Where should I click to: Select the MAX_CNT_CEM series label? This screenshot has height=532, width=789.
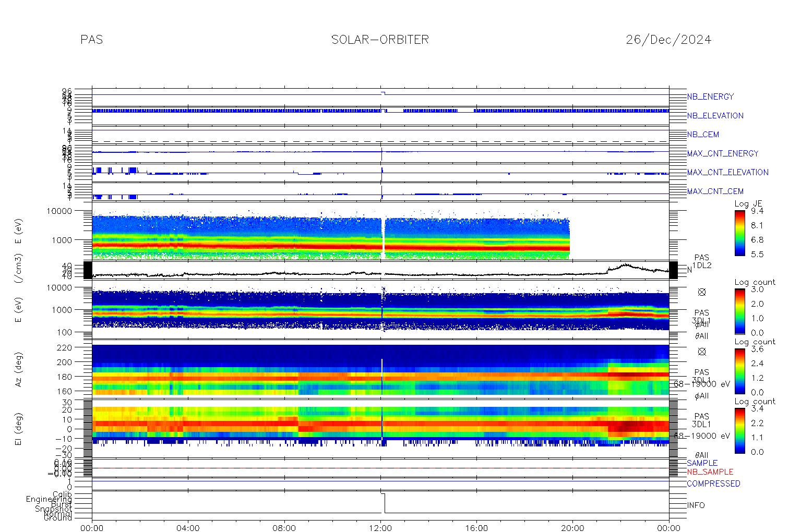(715, 191)
